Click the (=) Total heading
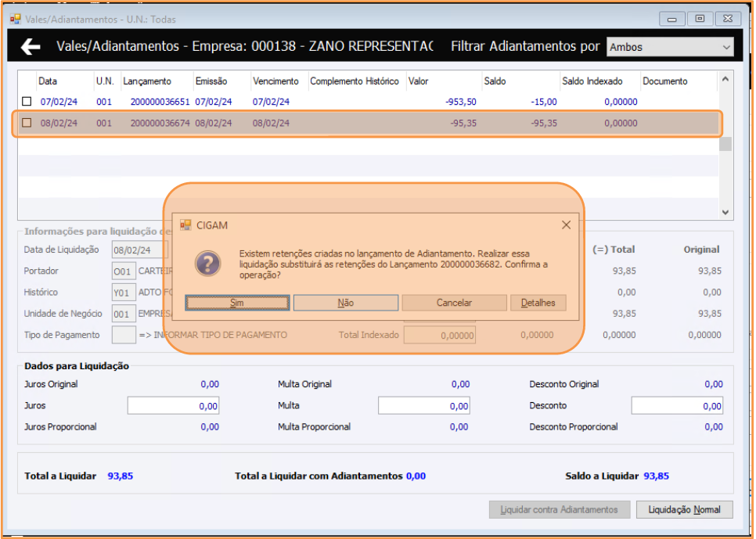Screen dimensions: 756x539 point(614,250)
